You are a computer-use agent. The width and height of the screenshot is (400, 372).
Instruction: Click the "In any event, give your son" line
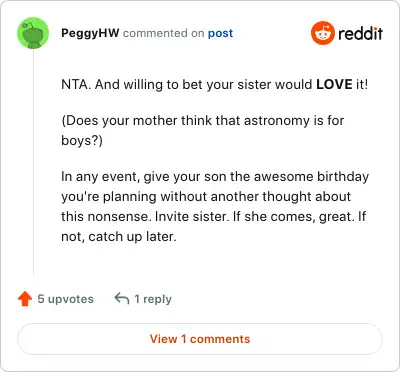215,176
